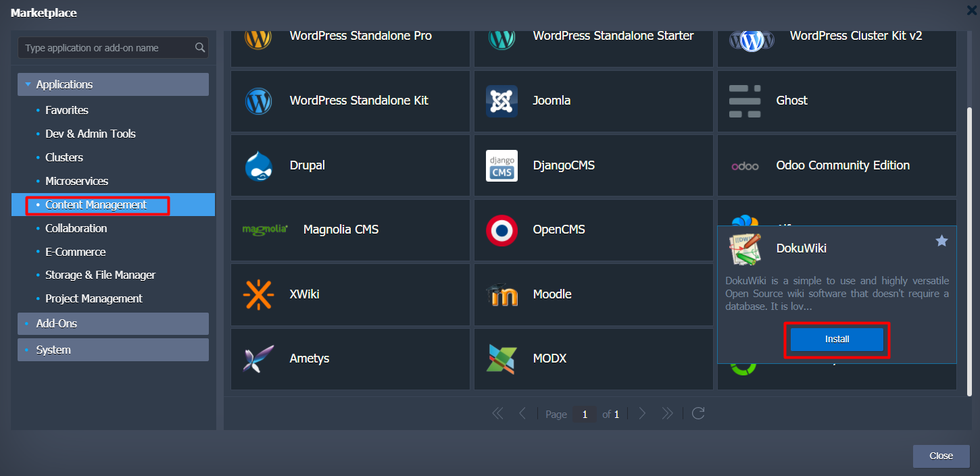Select the Moodle graduation cap icon
This screenshot has width=980, height=476.
pyautogui.click(x=501, y=294)
